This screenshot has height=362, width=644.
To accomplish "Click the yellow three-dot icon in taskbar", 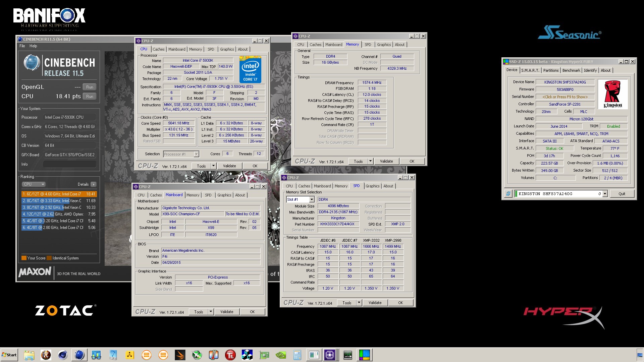I will tap(130, 355).
